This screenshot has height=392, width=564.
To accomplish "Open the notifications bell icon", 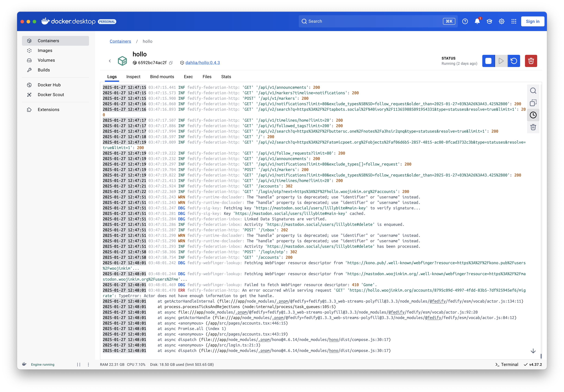I will point(477,21).
